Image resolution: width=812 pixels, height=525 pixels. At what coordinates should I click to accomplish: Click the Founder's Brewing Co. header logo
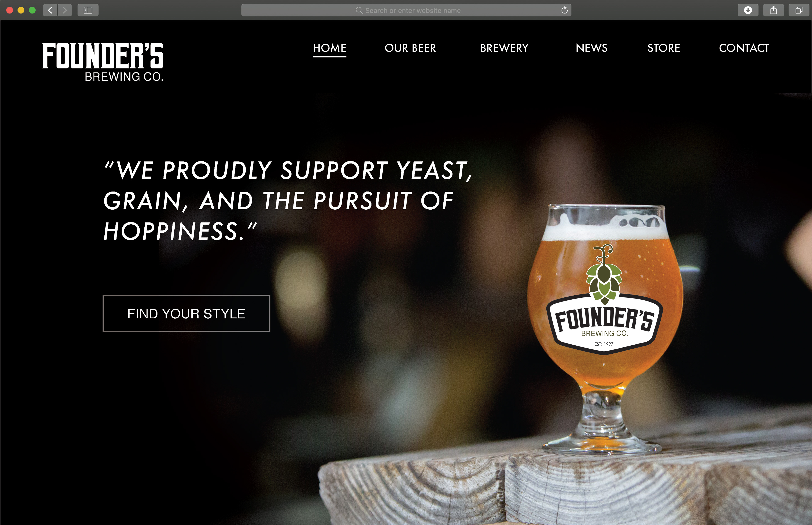(x=103, y=62)
